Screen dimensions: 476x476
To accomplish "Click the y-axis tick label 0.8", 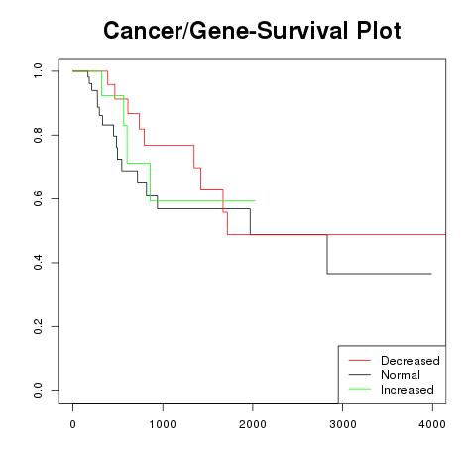I will click(x=38, y=135).
